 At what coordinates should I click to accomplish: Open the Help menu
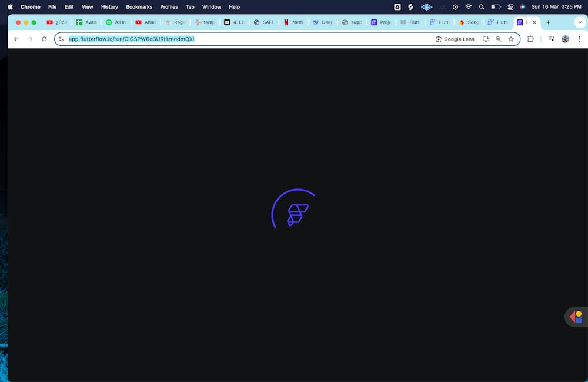(x=235, y=6)
